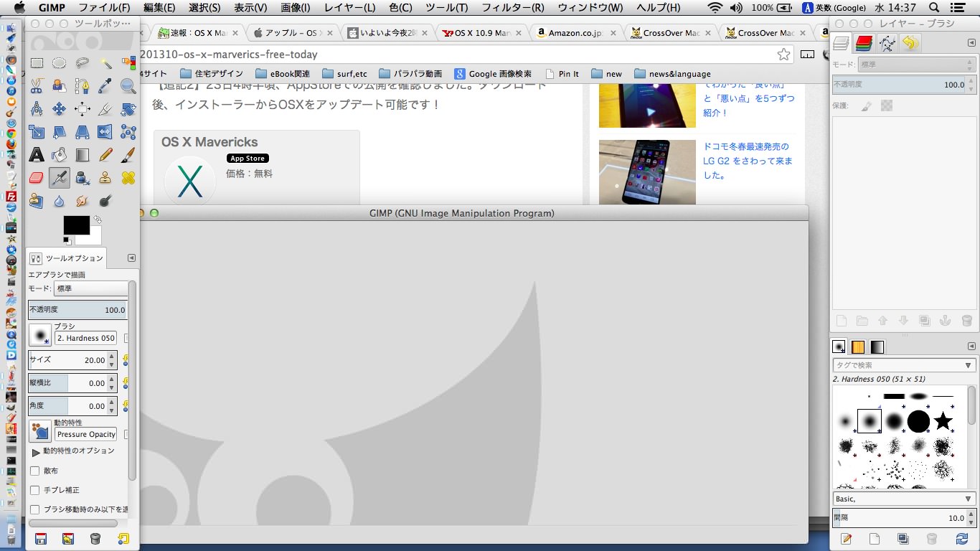Screen dimensions: 980x551
Task: Toggle lock alpha channel checkerboard icon
Action: 887,105
